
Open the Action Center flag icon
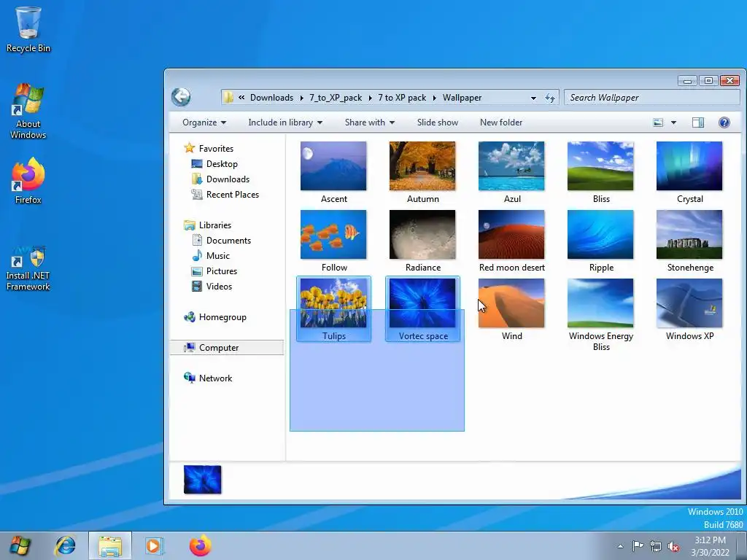638,545
